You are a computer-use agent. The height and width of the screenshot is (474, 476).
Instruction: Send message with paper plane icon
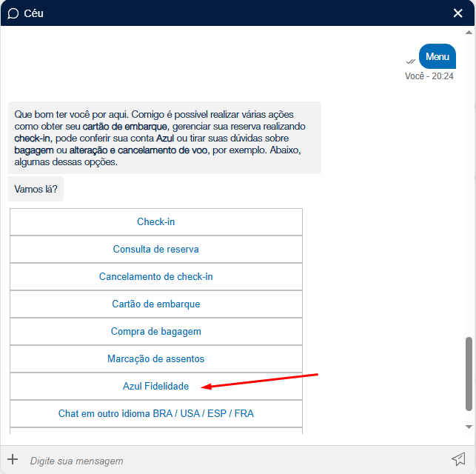458,459
